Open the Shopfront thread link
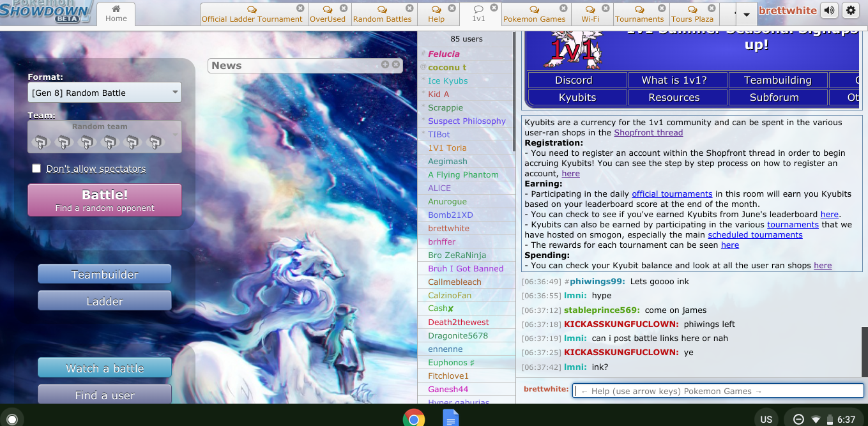This screenshot has width=868, height=426. (x=648, y=133)
